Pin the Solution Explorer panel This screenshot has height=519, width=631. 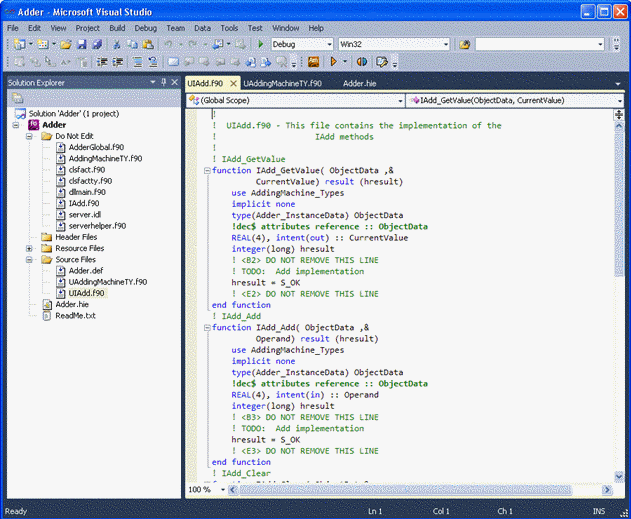(163, 82)
